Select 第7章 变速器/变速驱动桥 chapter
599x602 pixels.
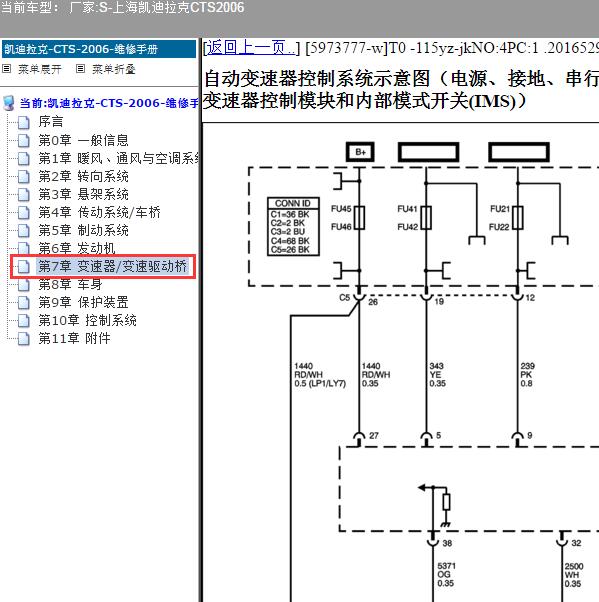(113, 266)
